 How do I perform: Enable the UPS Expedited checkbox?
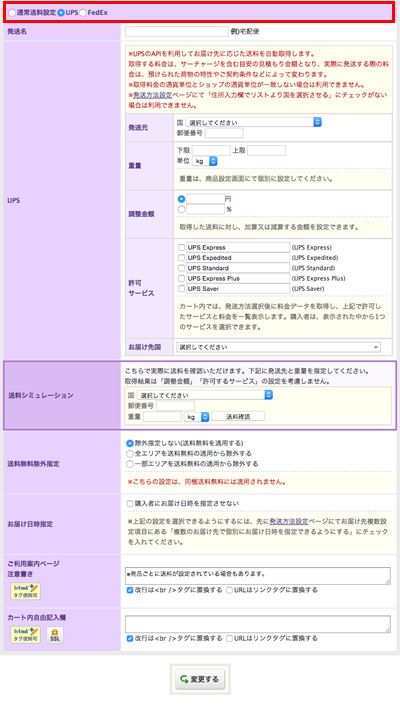point(181,258)
